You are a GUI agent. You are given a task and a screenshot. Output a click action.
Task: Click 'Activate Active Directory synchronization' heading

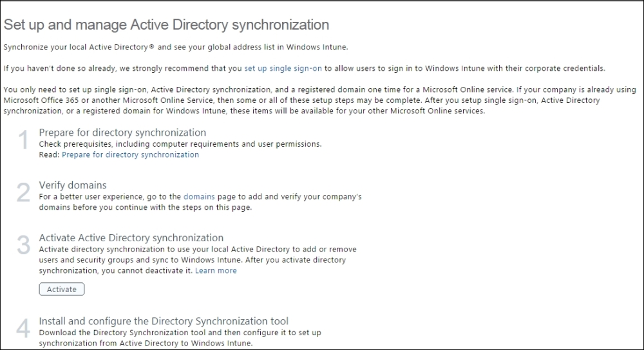(131, 237)
